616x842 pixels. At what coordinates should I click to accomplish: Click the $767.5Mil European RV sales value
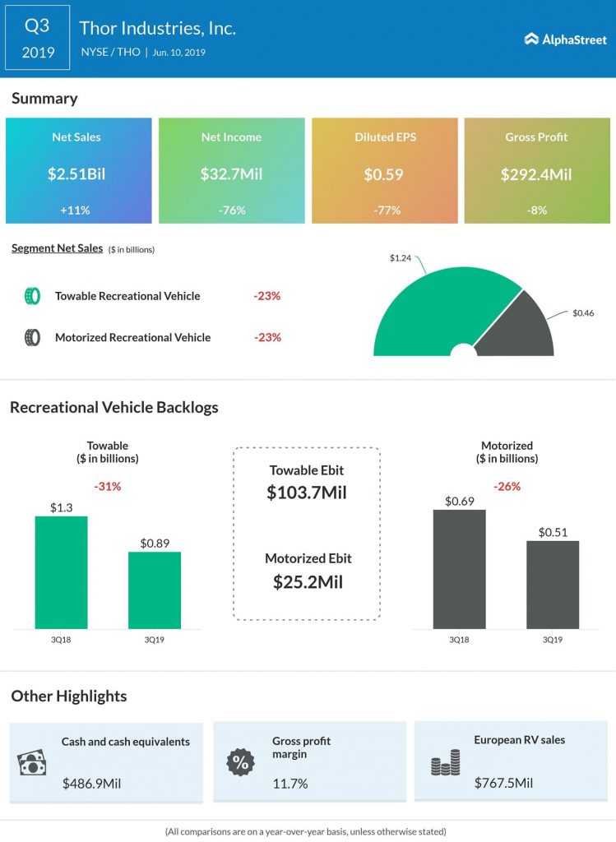(504, 783)
